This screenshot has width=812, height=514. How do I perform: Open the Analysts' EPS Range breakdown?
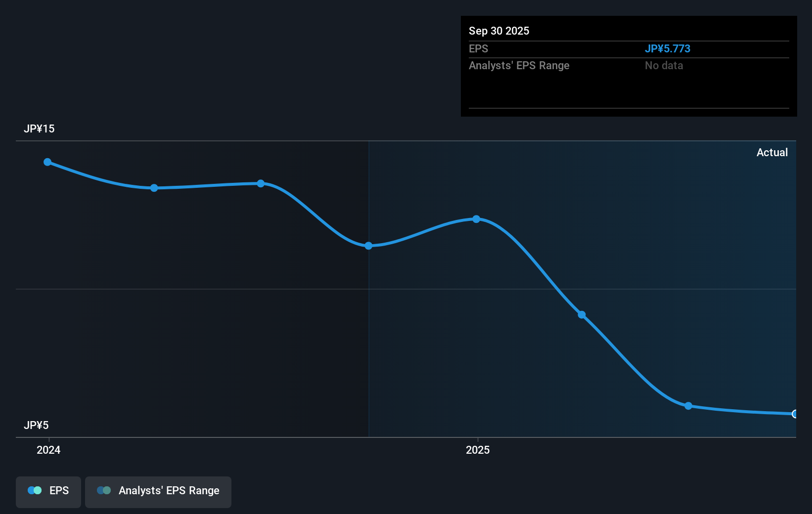tap(519, 65)
